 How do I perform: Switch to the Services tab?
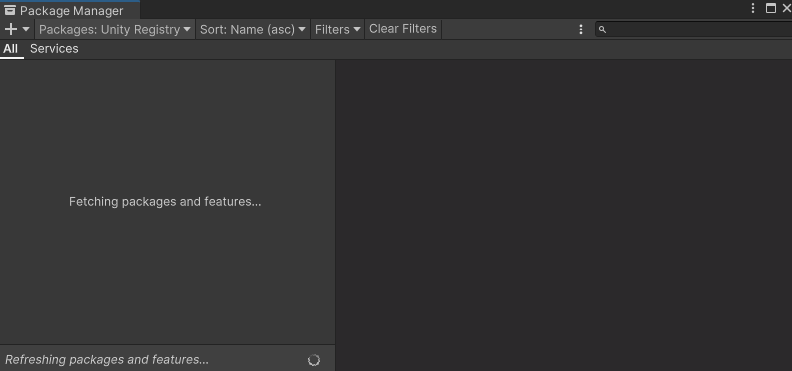54,49
